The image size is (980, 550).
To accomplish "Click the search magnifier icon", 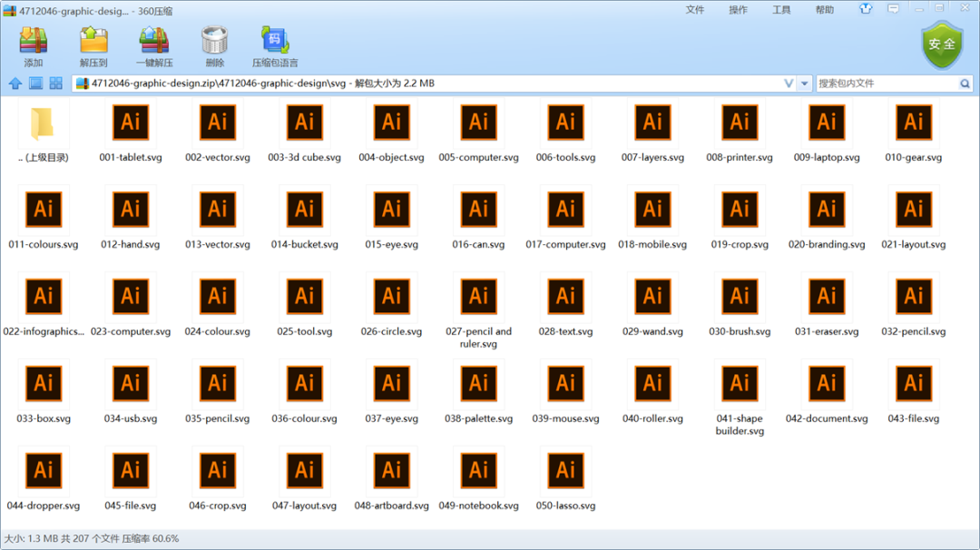I will (x=965, y=83).
